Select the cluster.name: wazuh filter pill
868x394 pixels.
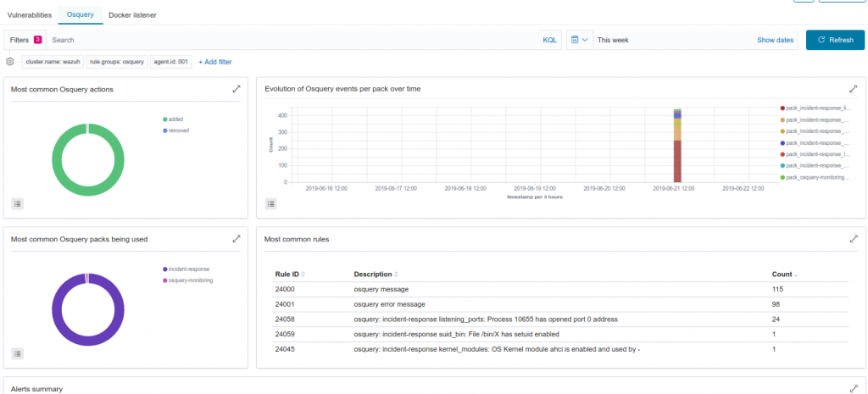pos(53,62)
